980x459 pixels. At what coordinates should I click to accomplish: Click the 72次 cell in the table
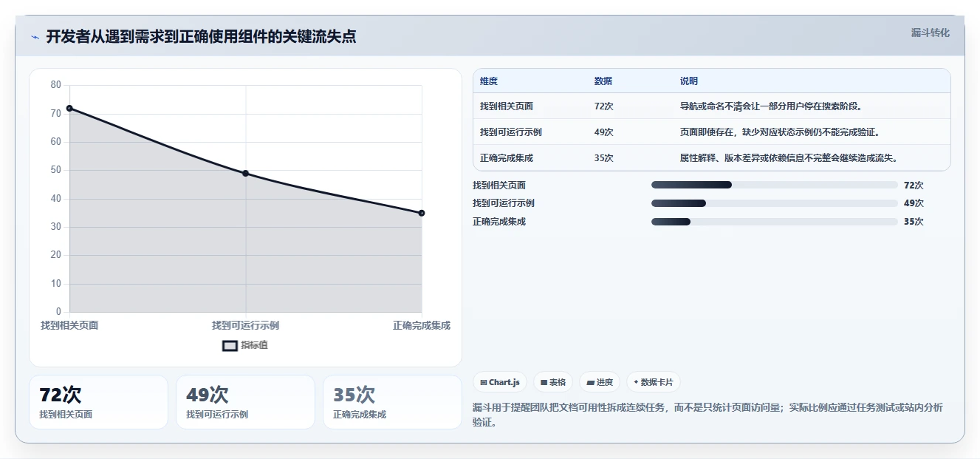[x=603, y=106]
